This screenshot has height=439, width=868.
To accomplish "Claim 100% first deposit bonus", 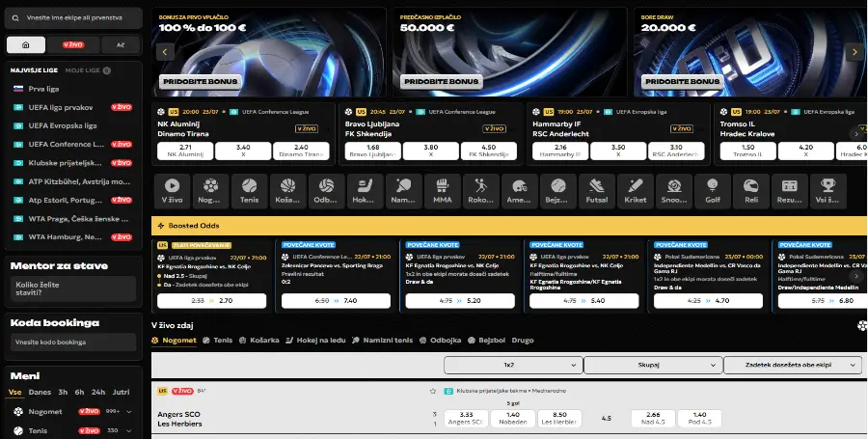I will click(201, 81).
